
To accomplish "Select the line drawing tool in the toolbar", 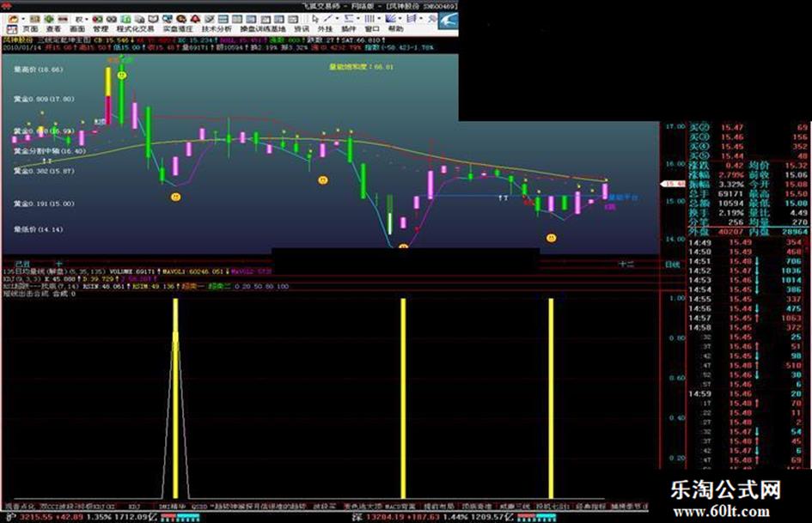I will [x=329, y=19].
